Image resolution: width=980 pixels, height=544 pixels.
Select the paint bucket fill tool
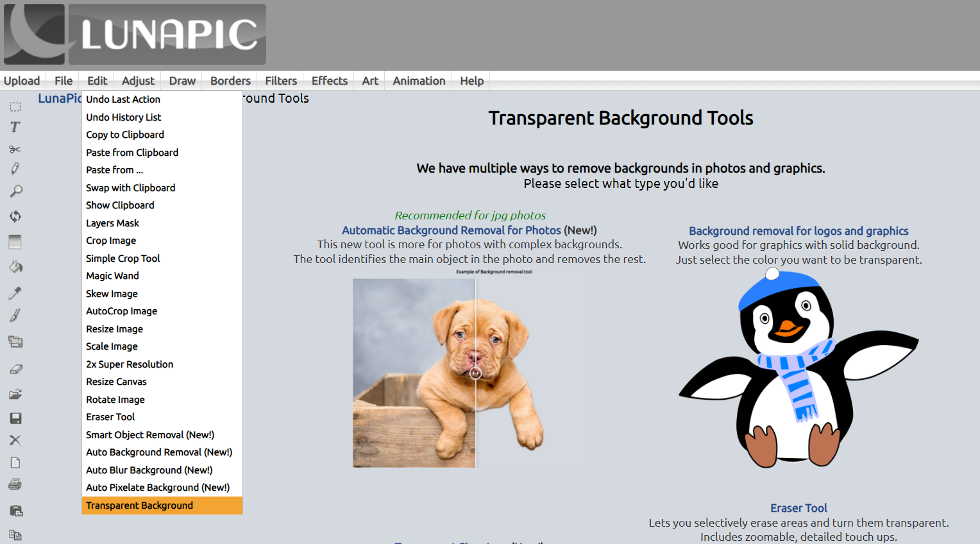coord(15,266)
